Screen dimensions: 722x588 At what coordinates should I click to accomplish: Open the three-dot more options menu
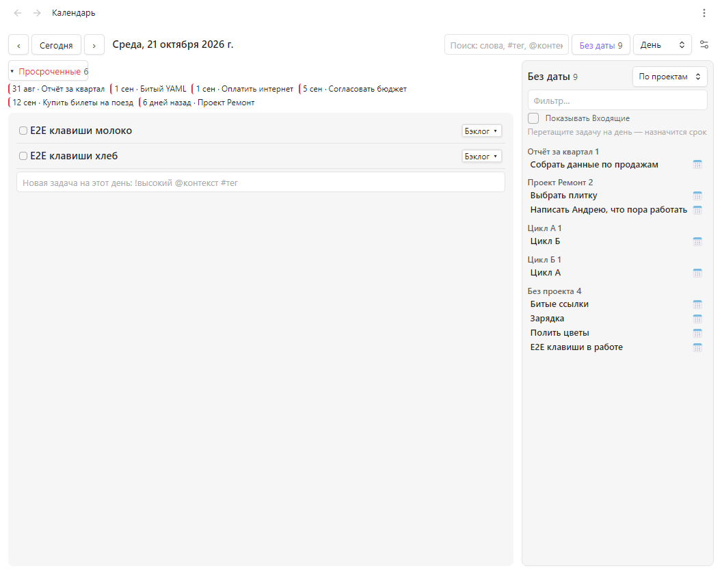click(704, 13)
